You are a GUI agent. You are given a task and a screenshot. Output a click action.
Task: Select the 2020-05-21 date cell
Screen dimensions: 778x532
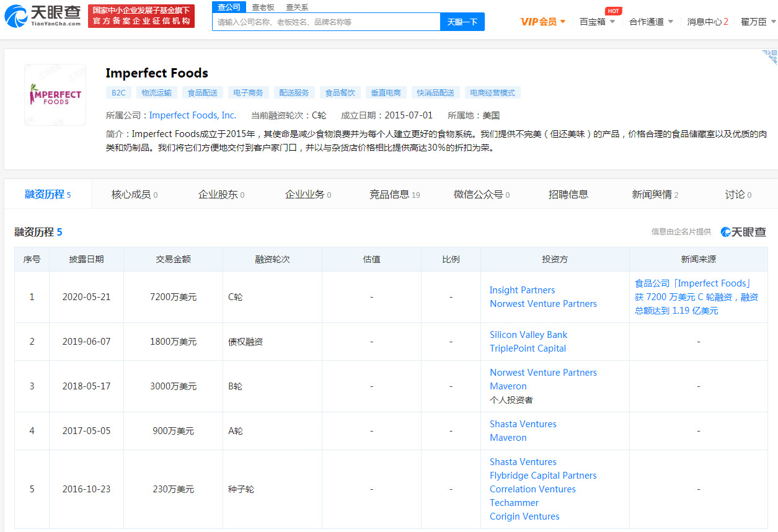pyautogui.click(x=86, y=297)
